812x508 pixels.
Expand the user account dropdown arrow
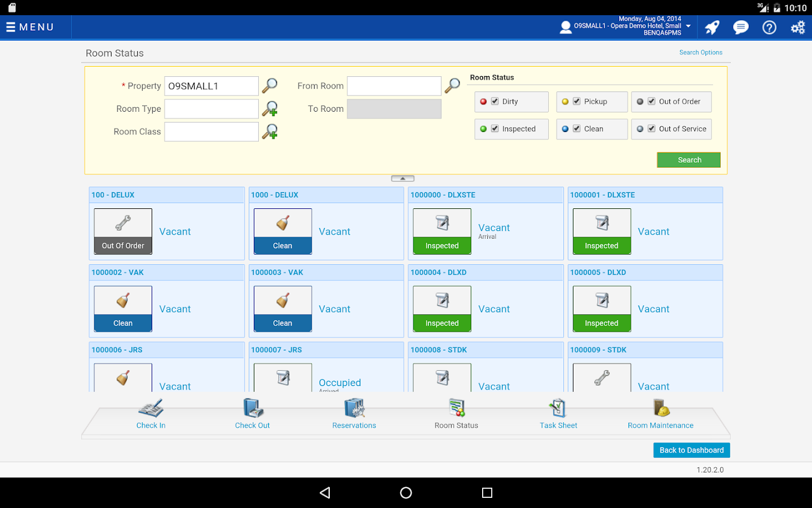pos(689,26)
